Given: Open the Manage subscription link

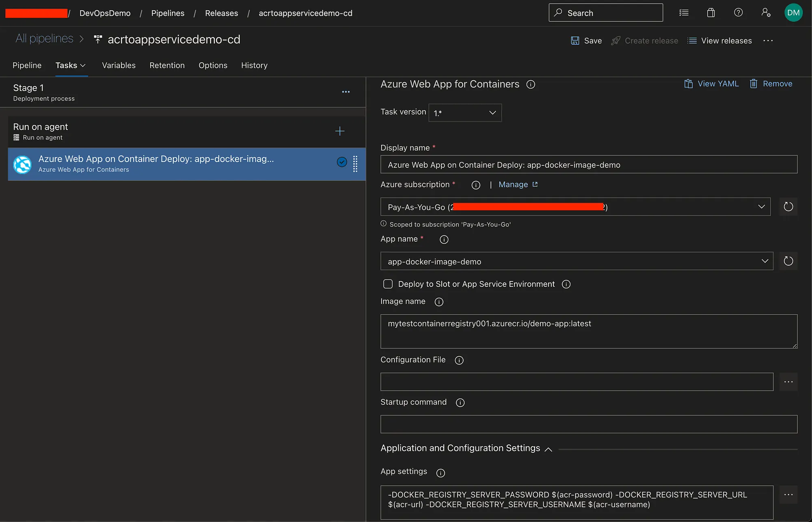Looking at the screenshot, I should 518,184.
